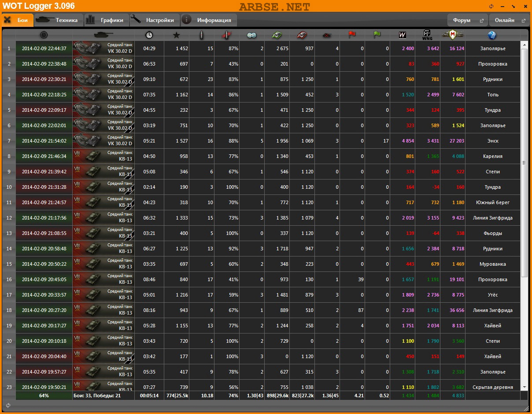Click defense points value 17 in row 7

pos(386,141)
